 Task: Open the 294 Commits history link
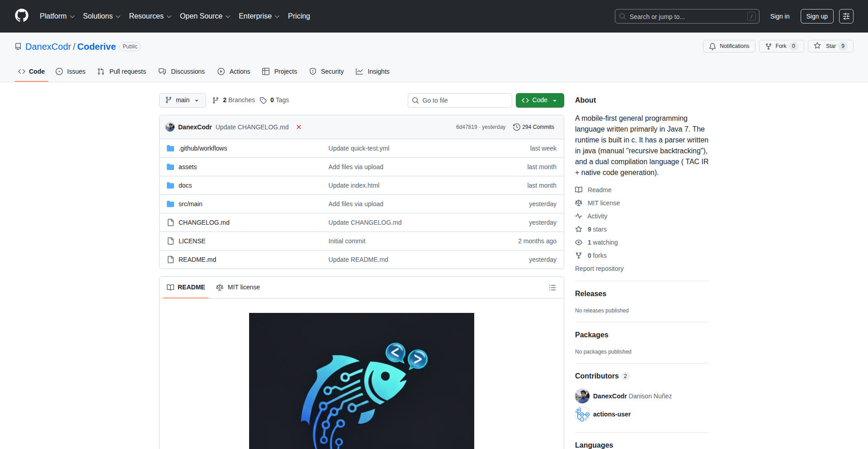[534, 127]
